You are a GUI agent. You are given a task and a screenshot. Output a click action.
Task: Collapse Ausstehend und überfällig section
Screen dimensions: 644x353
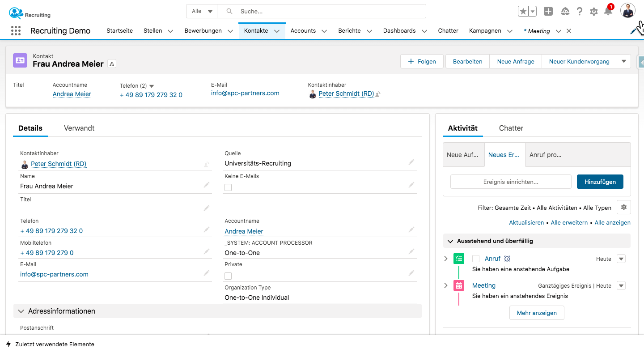click(x=450, y=241)
